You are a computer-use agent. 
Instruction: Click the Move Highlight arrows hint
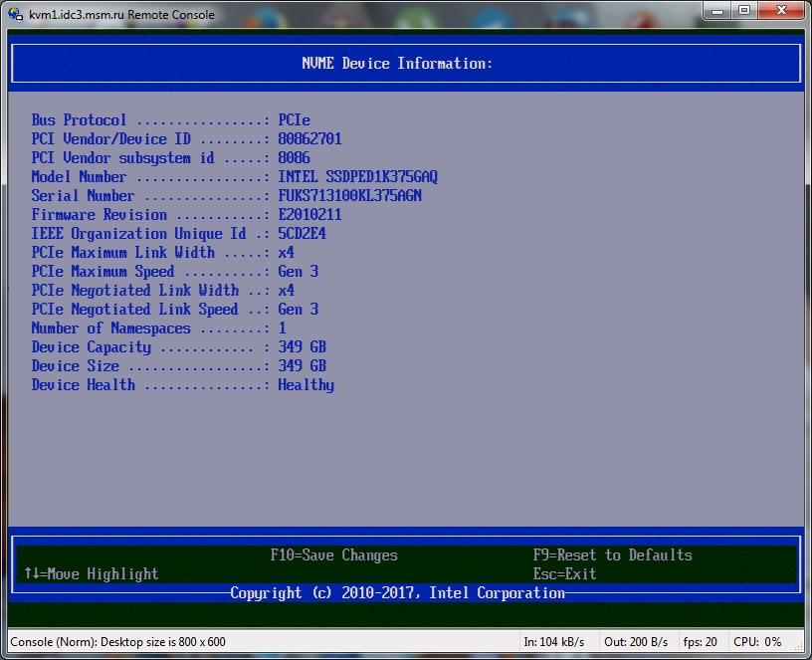[92, 574]
